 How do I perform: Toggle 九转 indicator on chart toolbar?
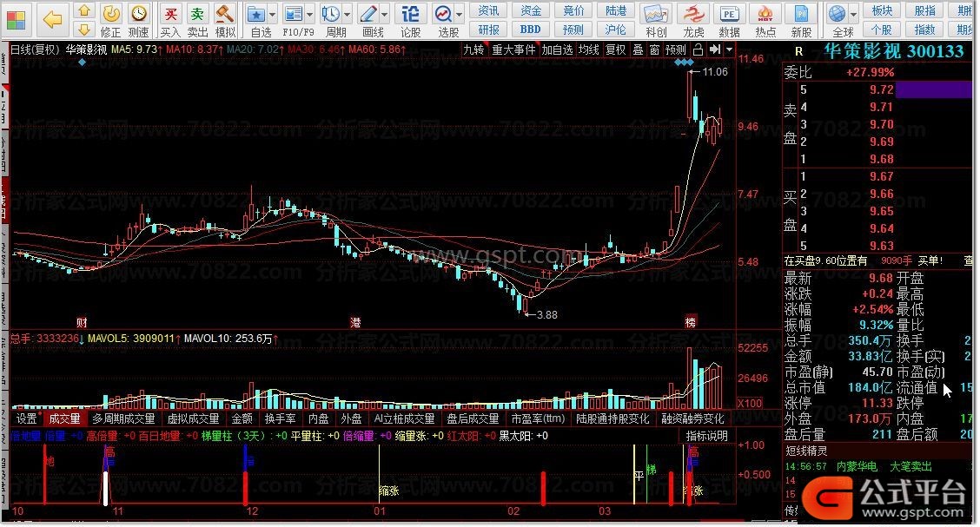(473, 49)
